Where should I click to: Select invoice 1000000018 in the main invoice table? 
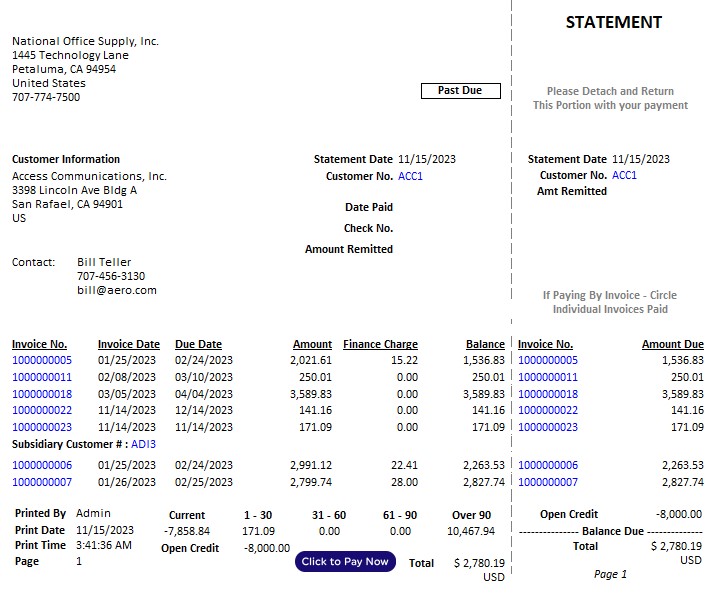(42, 394)
